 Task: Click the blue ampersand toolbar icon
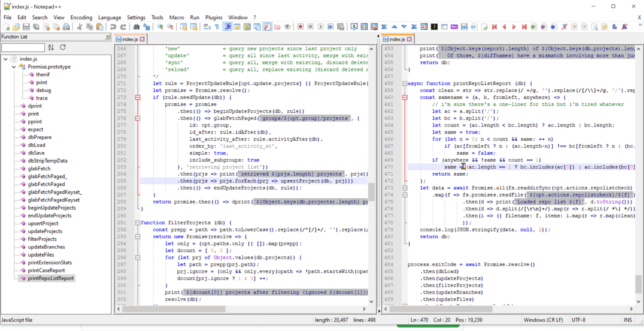coord(614,27)
